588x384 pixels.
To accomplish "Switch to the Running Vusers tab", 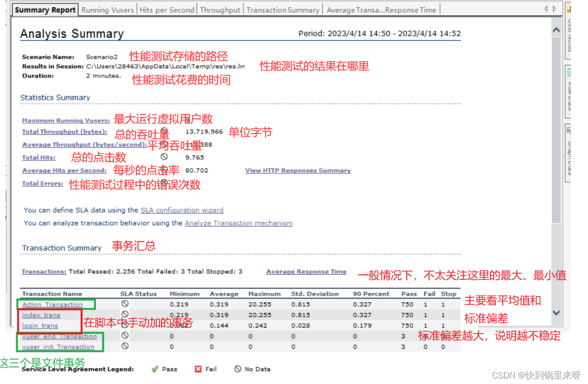I will (x=107, y=9).
